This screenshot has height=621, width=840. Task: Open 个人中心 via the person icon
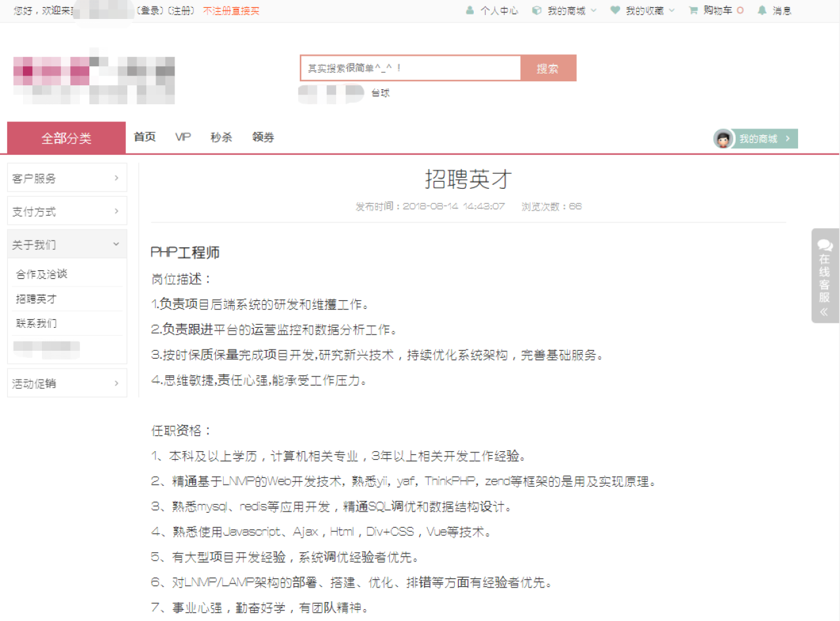tap(470, 10)
